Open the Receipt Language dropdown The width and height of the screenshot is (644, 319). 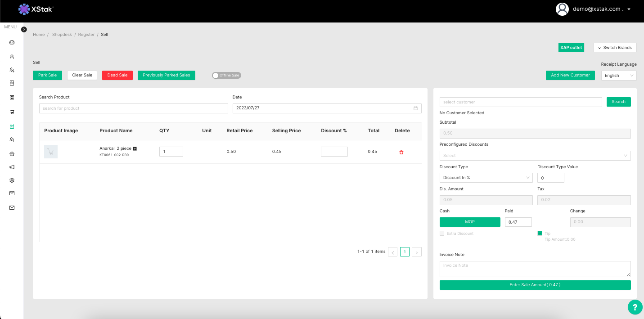(619, 76)
